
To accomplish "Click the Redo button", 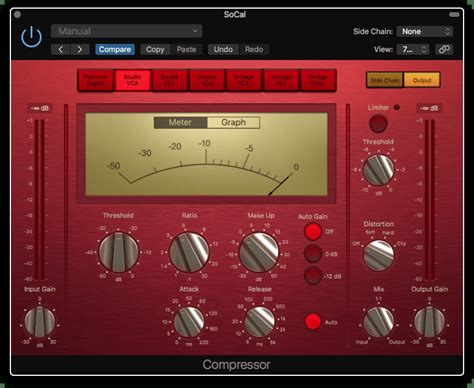I will tap(254, 50).
